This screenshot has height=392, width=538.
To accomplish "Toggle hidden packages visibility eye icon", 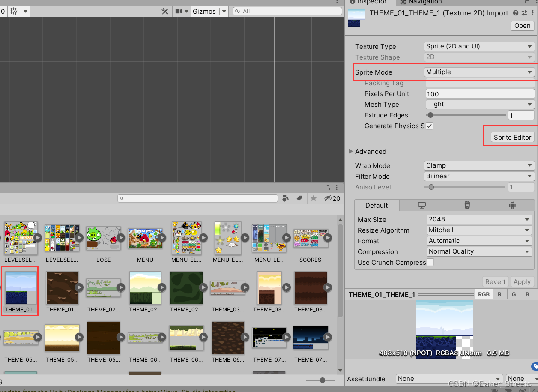I will (332, 198).
